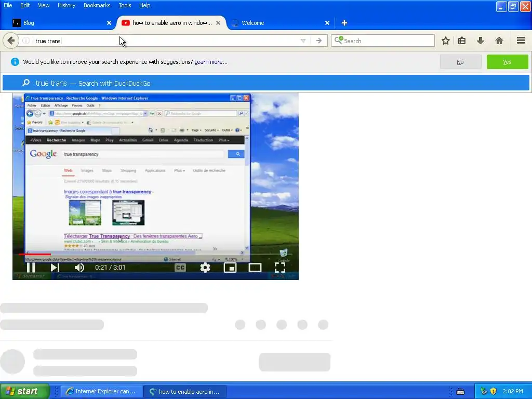Toggle theater mode view
532x399 pixels.
[255, 268]
